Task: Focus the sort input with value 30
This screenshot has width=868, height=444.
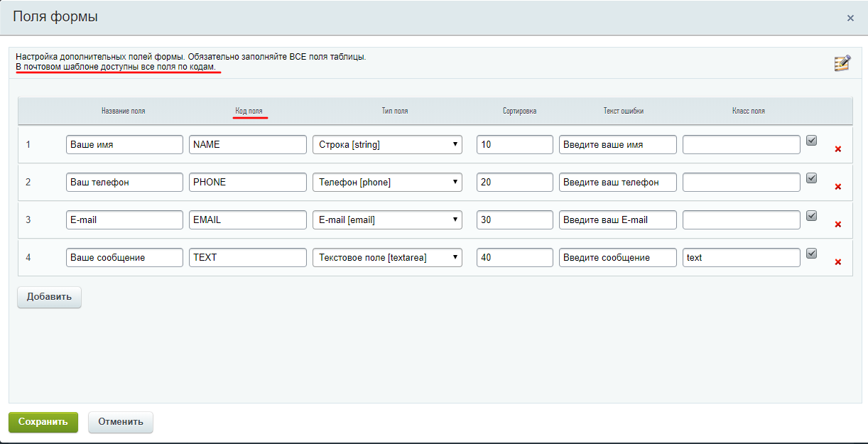Action: [514, 220]
